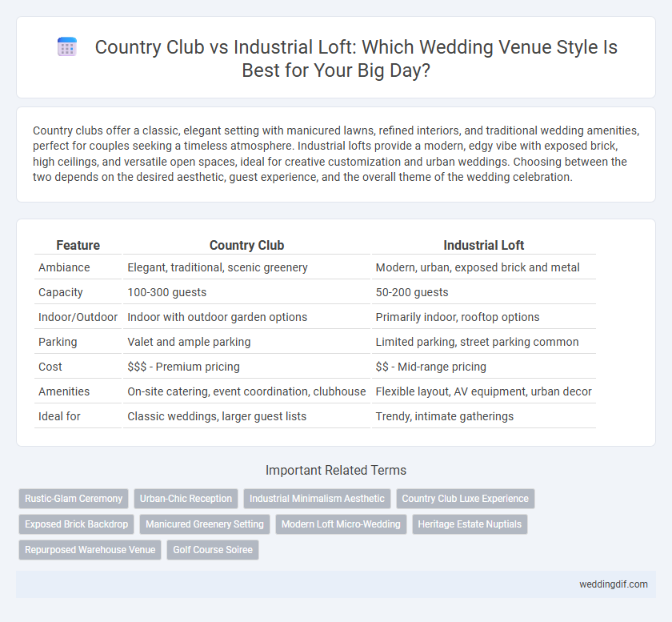Open the Modern Loft Micro-Wedding tag
Screen dimensions: 672x622
point(341,524)
